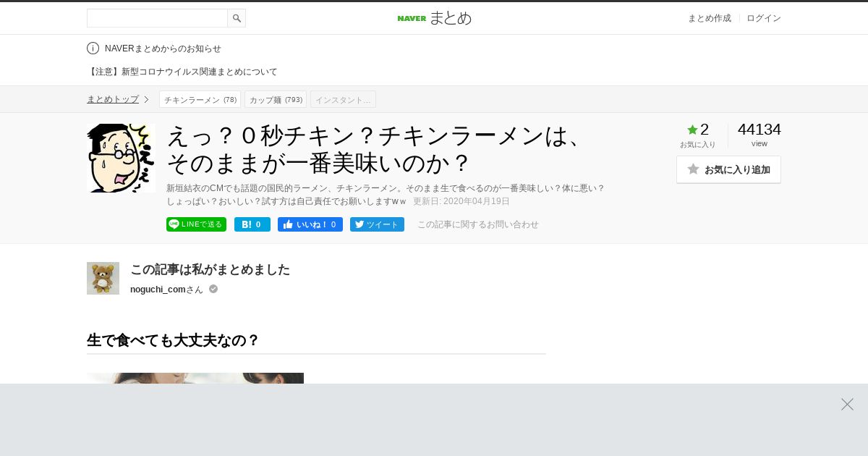The width and height of the screenshot is (868, 456).
Task: Click the Hatena B! bookmark button
Action: click(252, 224)
